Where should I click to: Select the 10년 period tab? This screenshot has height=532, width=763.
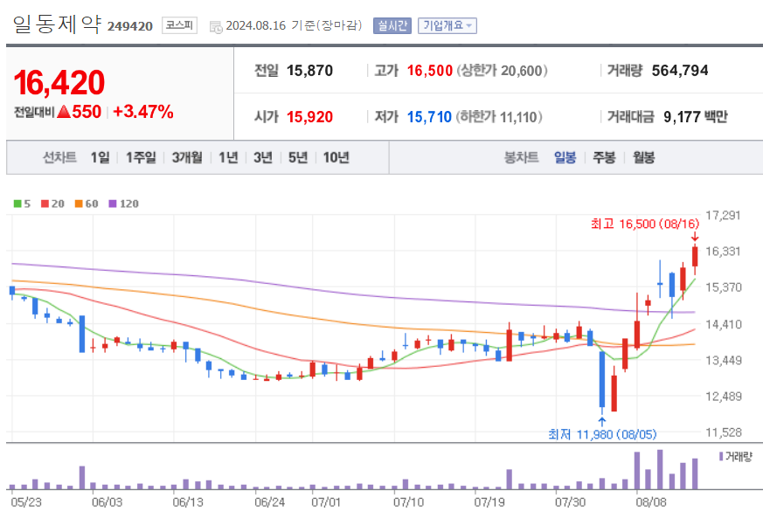click(x=334, y=157)
